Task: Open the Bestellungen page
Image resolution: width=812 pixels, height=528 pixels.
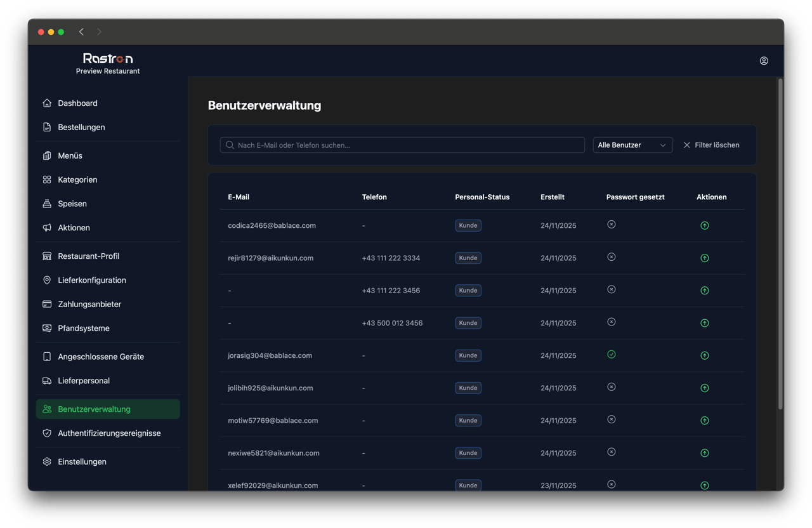Action: pyautogui.click(x=81, y=128)
